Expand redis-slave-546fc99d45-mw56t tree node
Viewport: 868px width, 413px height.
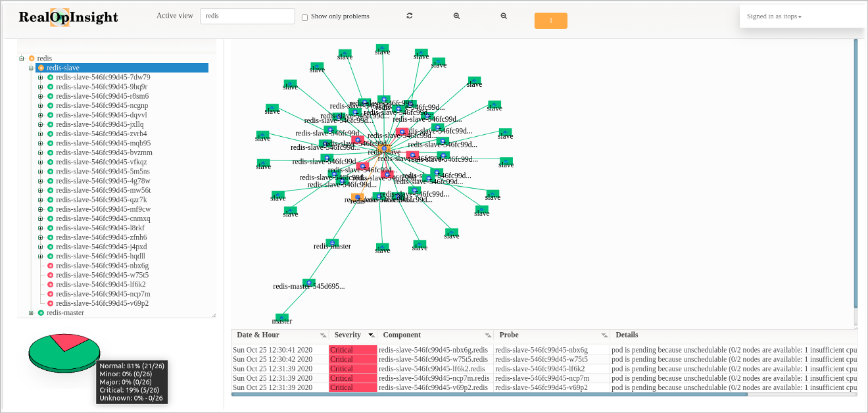[40, 190]
